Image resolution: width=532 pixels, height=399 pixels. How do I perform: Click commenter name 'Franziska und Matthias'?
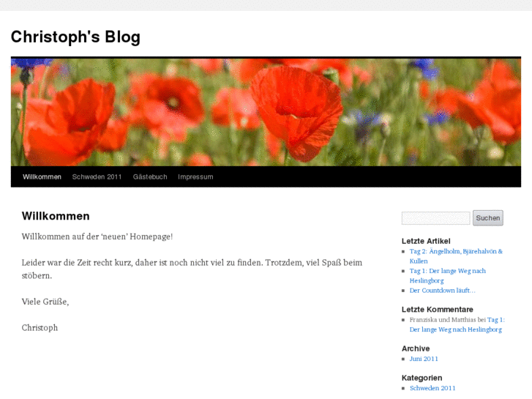coord(443,320)
